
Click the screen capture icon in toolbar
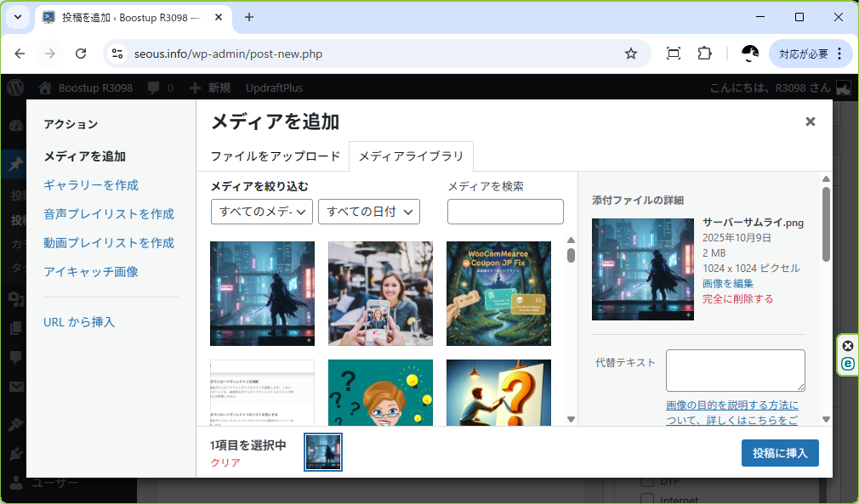pyautogui.click(x=673, y=54)
